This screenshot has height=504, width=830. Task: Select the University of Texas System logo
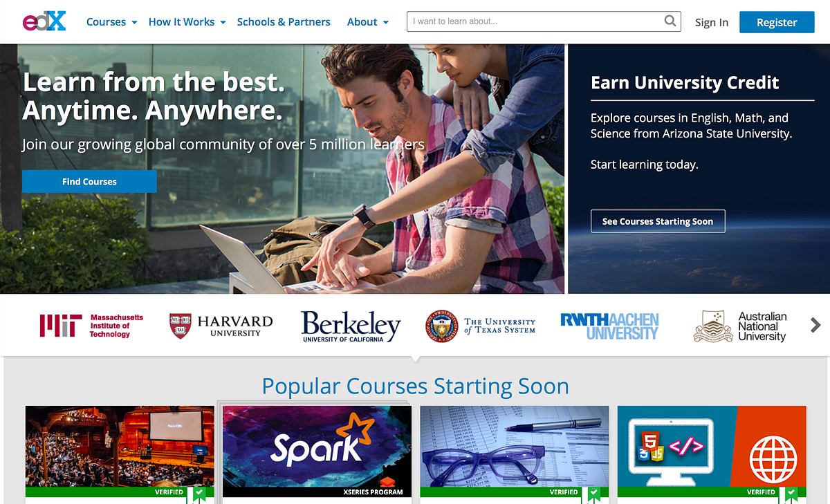[481, 326]
